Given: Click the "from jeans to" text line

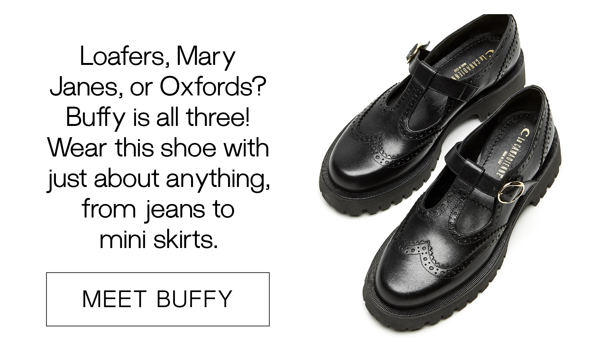Looking at the screenshot, I should pos(158,209).
